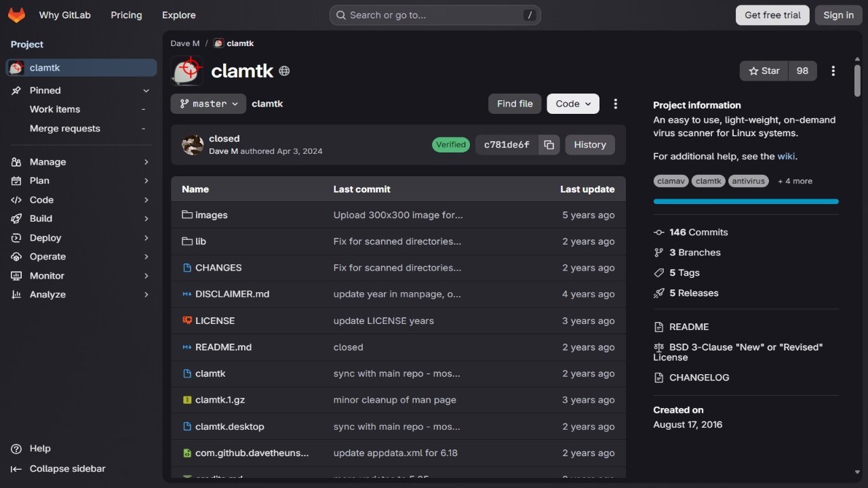Viewport: 868px width, 488px height.
Task: Open the 146 Commits link
Action: coord(698,232)
